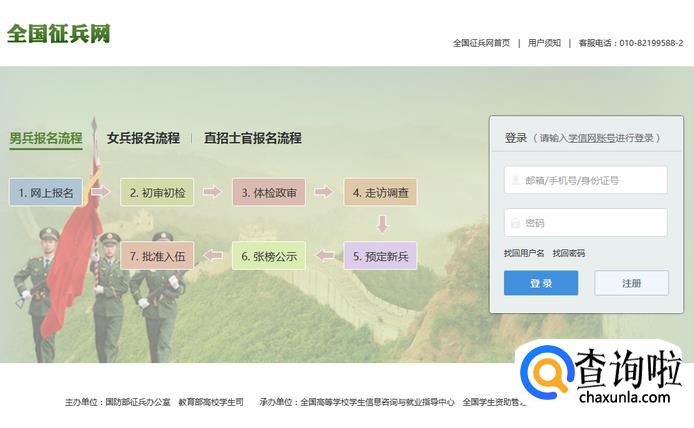
Task: Click 教育部高校学生司 footer text
Action: [x=211, y=402]
